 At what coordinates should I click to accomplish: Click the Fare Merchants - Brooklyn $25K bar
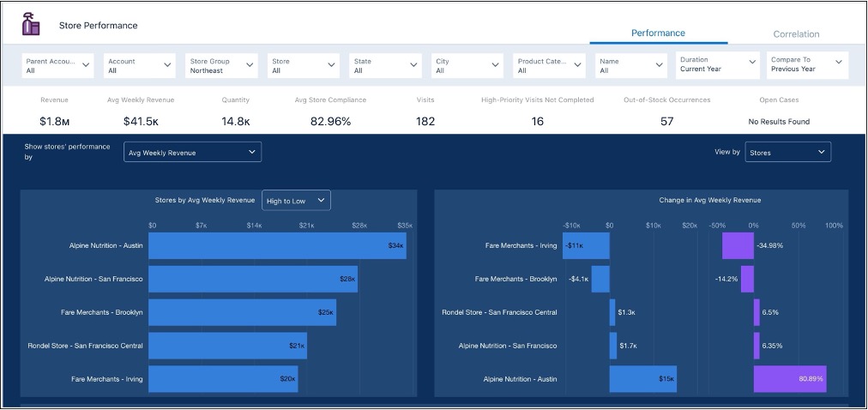pyautogui.click(x=244, y=312)
